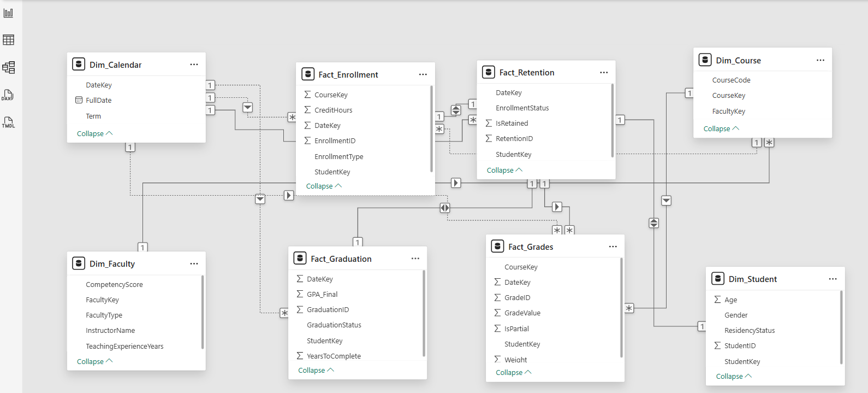The image size is (868, 393).
Task: Click Fact_Retention table database icon
Action: click(489, 72)
